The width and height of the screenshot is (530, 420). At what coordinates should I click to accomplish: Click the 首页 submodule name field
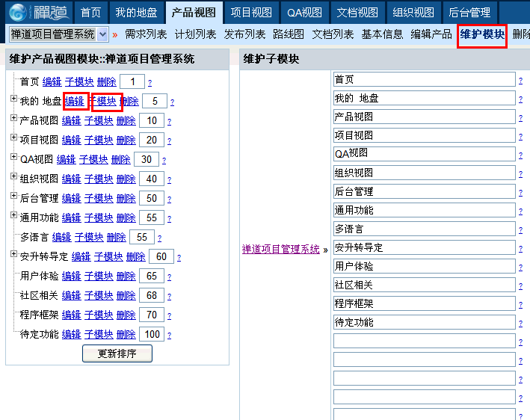pyautogui.click(x=425, y=79)
